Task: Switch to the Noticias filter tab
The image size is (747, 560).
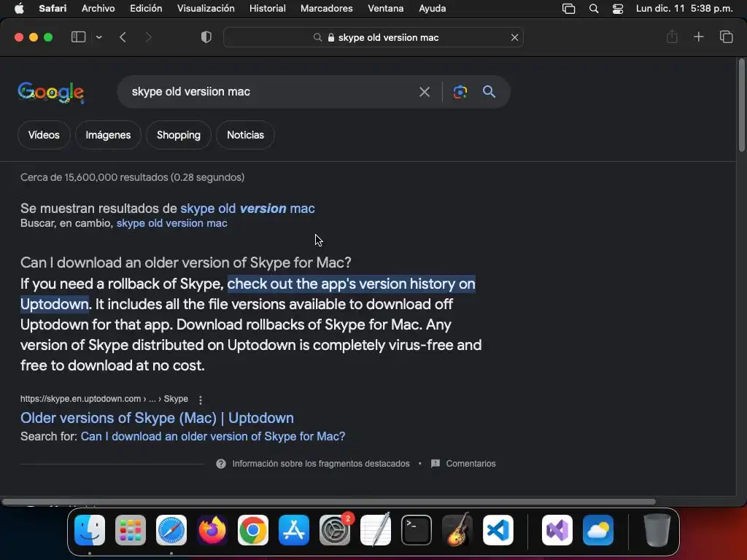Action: point(245,135)
